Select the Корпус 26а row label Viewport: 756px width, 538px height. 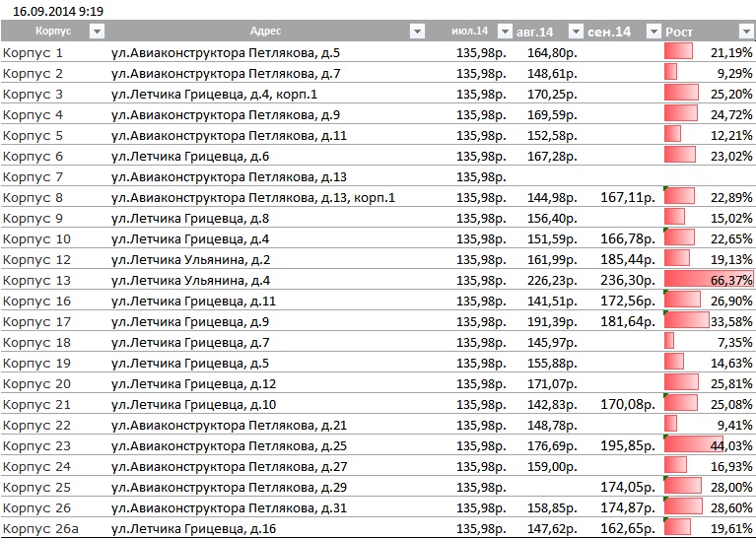point(40,529)
